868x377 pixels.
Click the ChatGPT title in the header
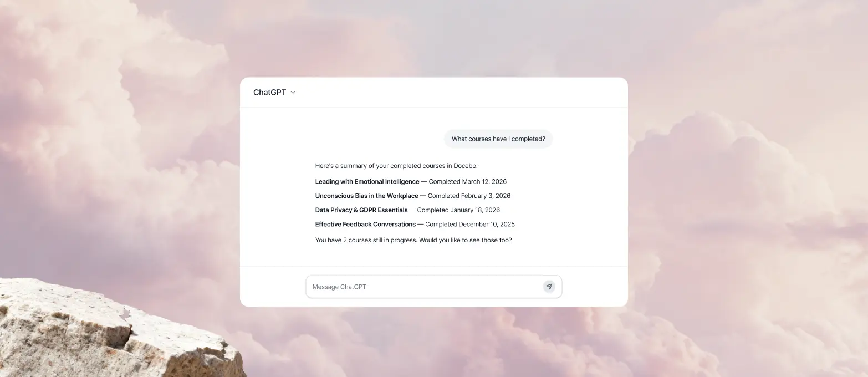(270, 93)
